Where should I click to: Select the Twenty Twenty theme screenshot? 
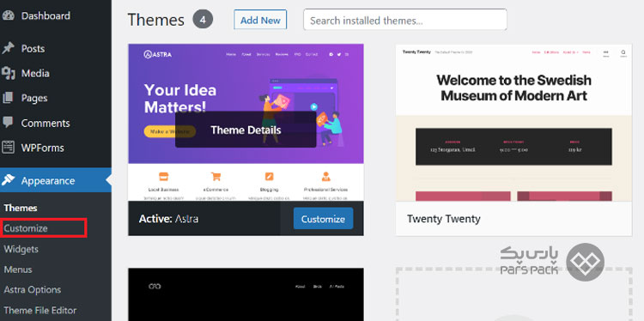click(x=513, y=123)
